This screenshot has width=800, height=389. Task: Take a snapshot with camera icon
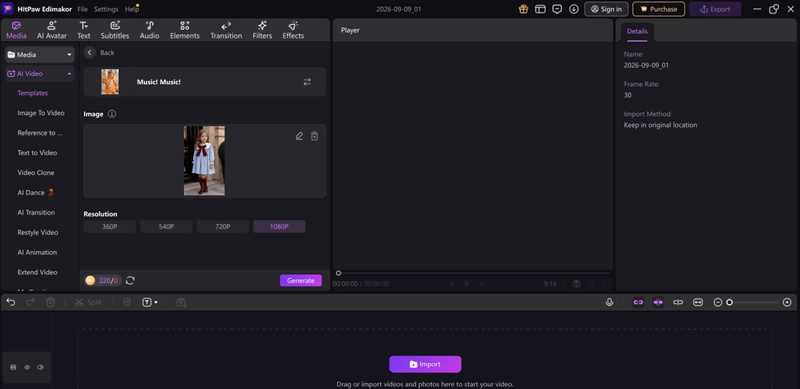pyautogui.click(x=576, y=284)
